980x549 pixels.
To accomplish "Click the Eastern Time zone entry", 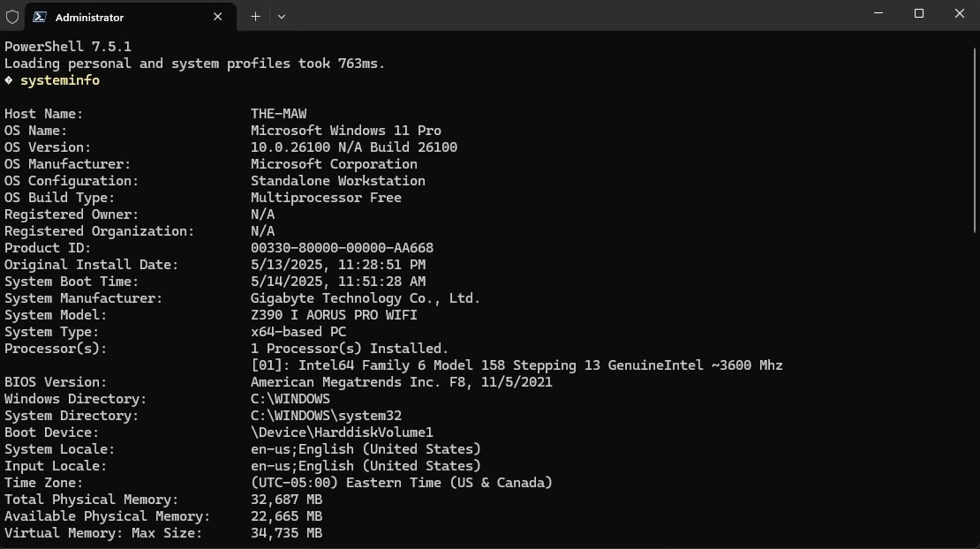I will (x=402, y=482).
